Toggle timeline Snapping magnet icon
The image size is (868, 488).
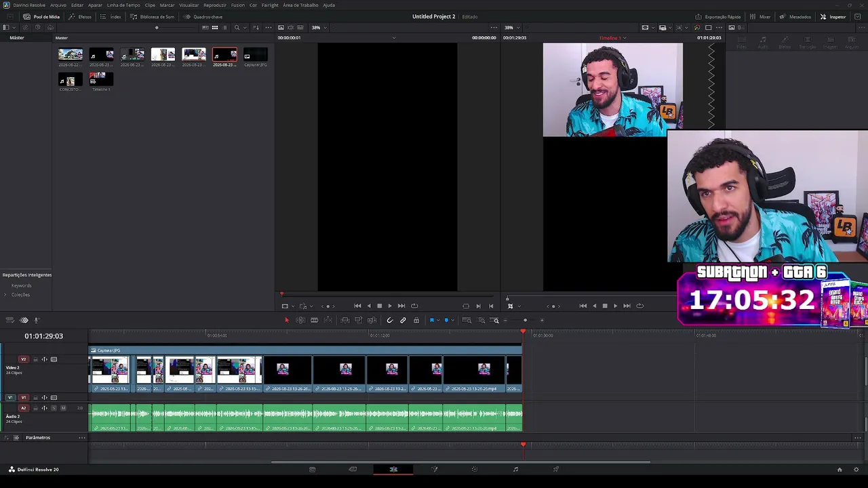pos(390,320)
